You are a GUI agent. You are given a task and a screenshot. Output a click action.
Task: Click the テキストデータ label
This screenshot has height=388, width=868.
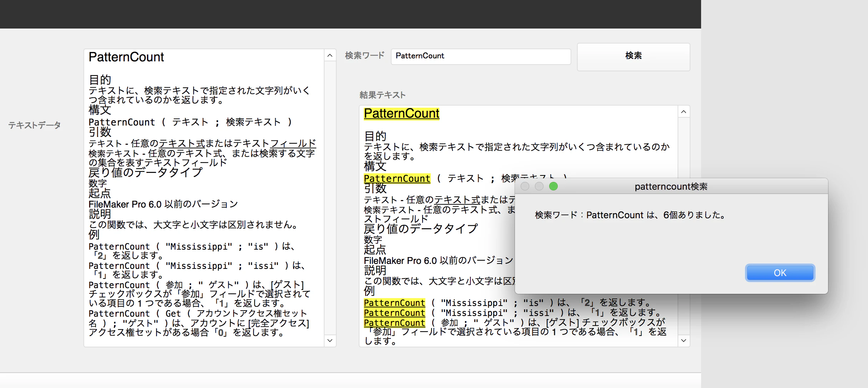tap(35, 125)
